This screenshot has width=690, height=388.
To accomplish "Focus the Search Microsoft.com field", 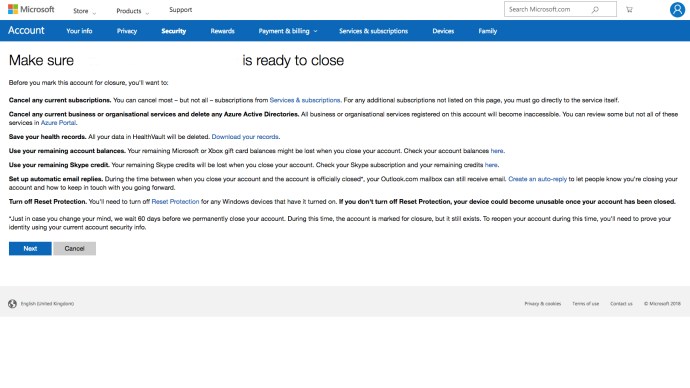I will [560, 9].
